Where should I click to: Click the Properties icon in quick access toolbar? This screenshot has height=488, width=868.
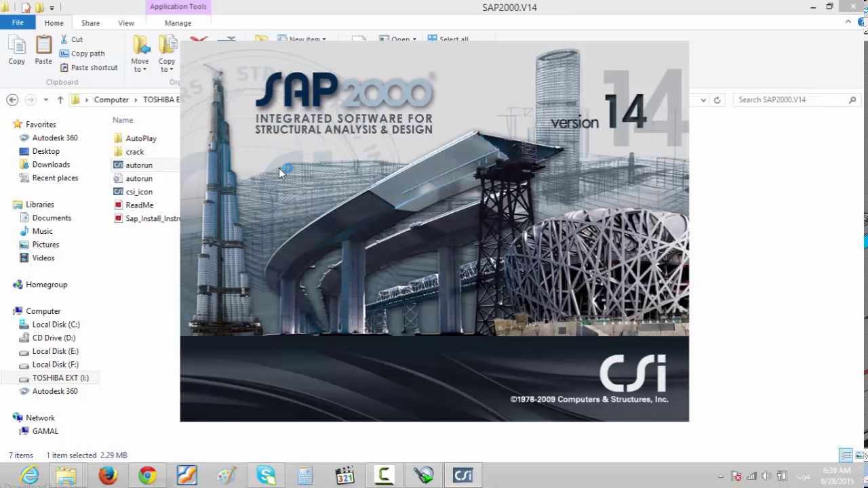click(x=26, y=7)
